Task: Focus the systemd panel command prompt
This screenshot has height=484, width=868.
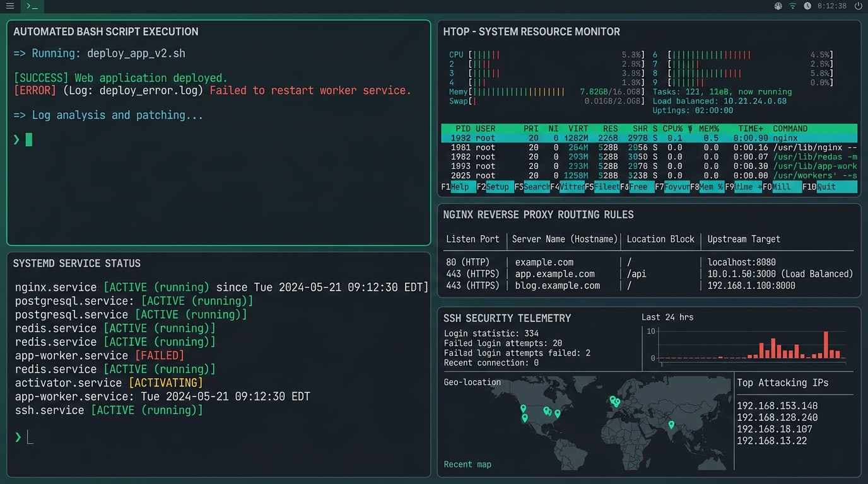Action: (x=23, y=437)
